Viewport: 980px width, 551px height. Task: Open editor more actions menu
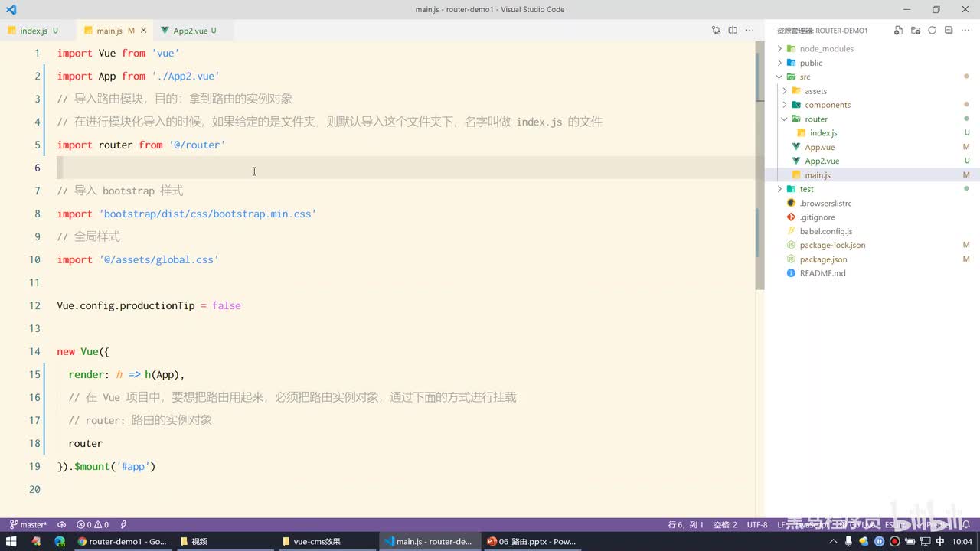pyautogui.click(x=750, y=31)
